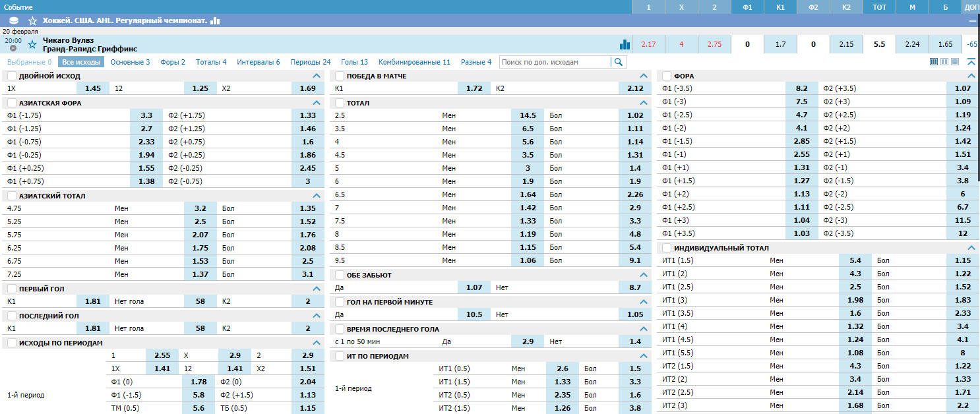Select the ИНДИВИДУАЛЬНЫЙ ТОТАЛ checkbox
Screen dimensions: 980x414
(x=667, y=248)
